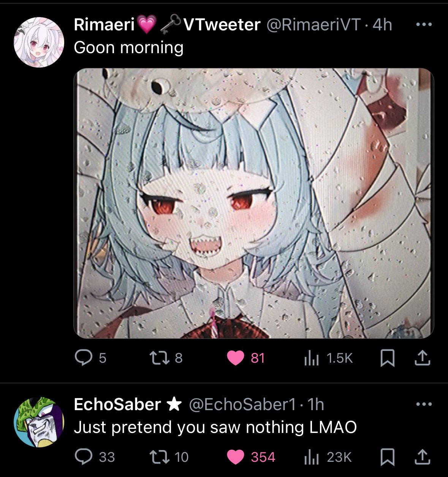This screenshot has width=448, height=477.
Task: Bookmark Rimaeri's tweet
Action: [x=387, y=358]
